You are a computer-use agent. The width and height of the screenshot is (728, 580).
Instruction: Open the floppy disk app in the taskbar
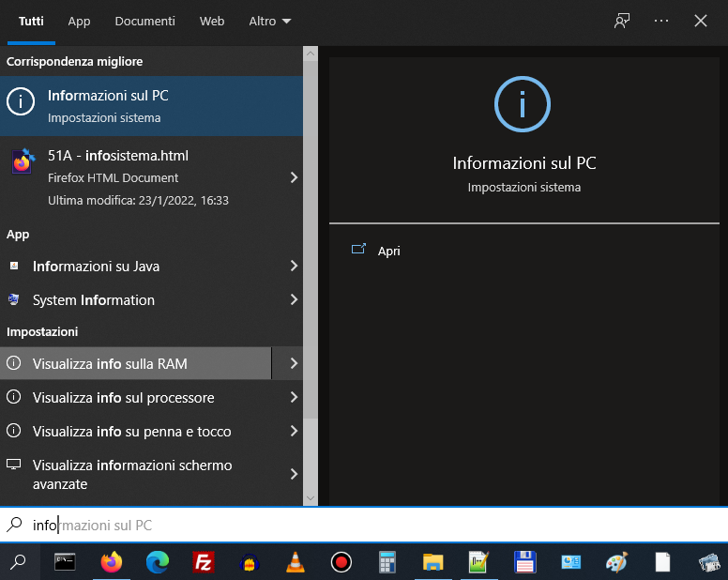525,562
